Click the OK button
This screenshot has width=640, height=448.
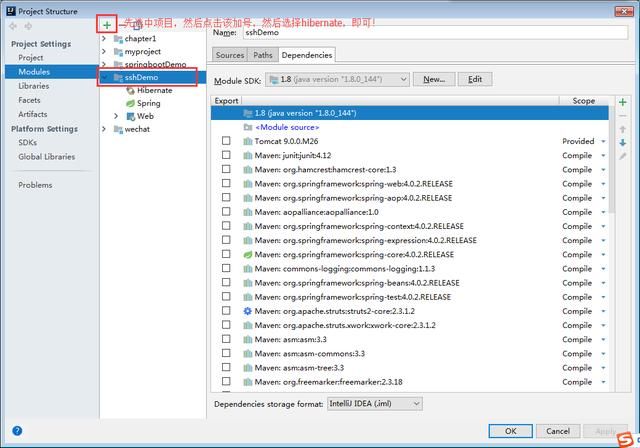[x=510, y=431]
